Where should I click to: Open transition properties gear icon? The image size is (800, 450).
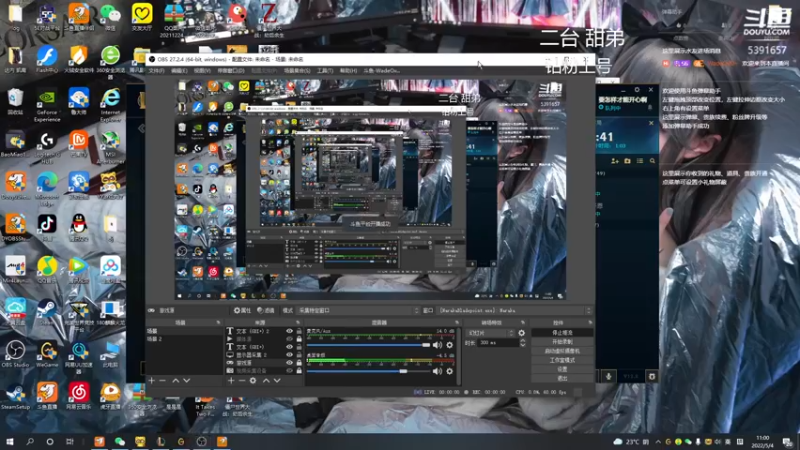pos(521,333)
